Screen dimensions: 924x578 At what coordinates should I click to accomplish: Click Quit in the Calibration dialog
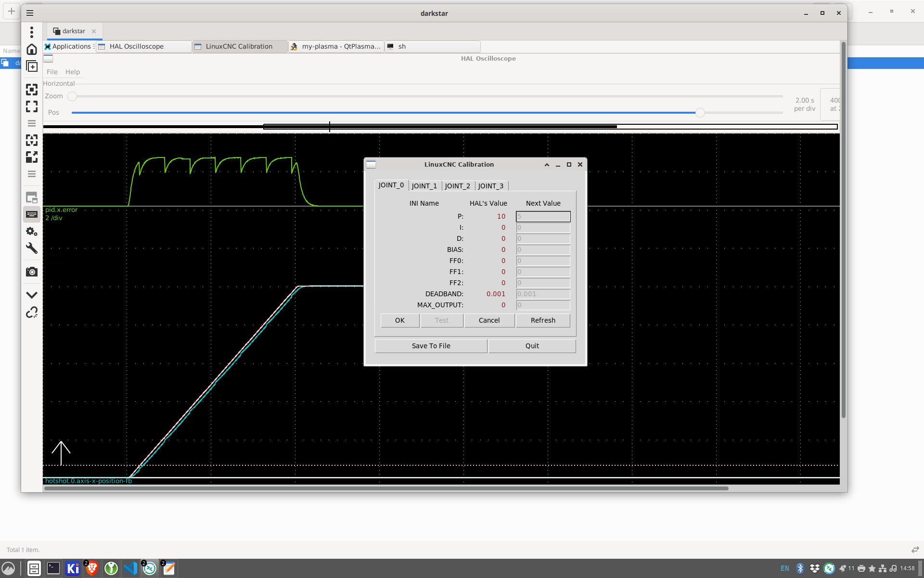pyautogui.click(x=532, y=346)
